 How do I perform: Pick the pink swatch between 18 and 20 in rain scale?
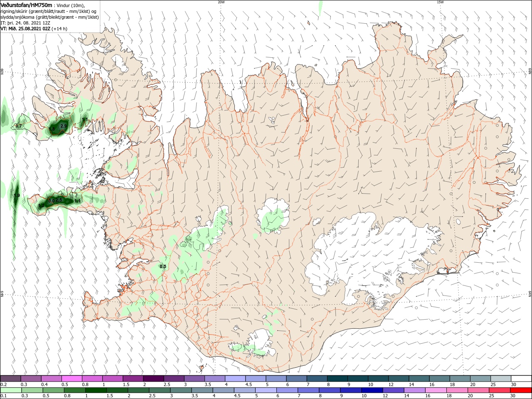click(x=457, y=390)
